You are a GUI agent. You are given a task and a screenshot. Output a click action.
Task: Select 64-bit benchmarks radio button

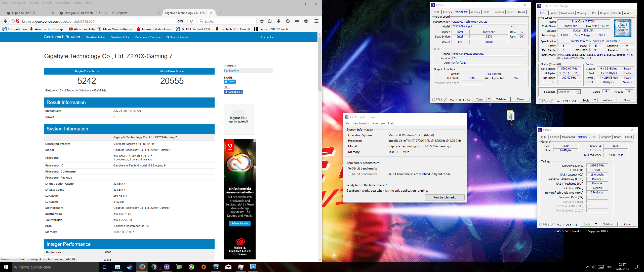click(x=350, y=174)
